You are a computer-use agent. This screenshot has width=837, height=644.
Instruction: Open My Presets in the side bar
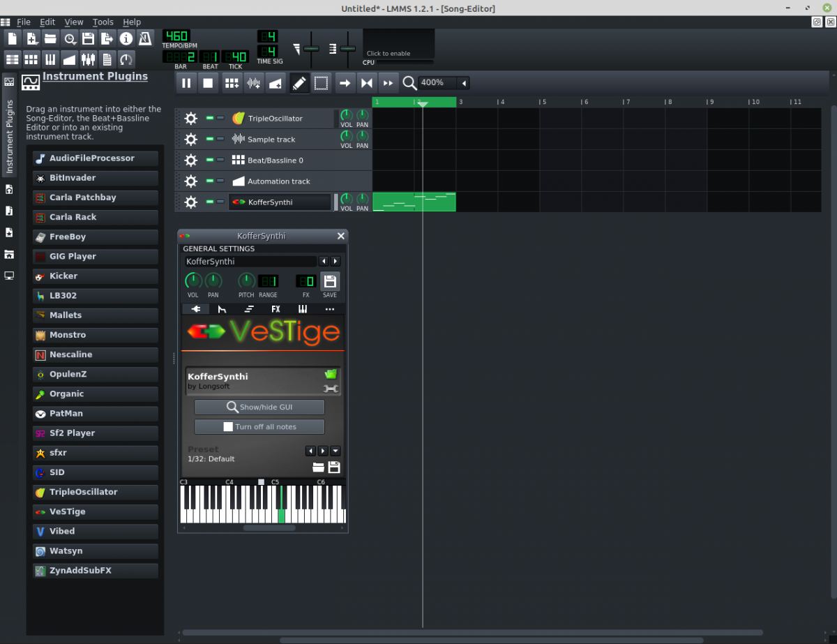[x=9, y=232]
